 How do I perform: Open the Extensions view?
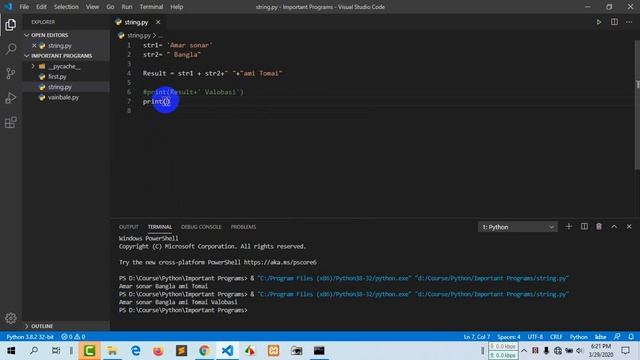click(11, 122)
